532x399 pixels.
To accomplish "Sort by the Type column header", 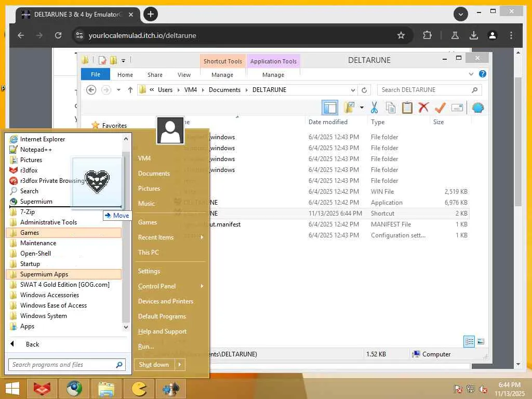I will (378, 122).
